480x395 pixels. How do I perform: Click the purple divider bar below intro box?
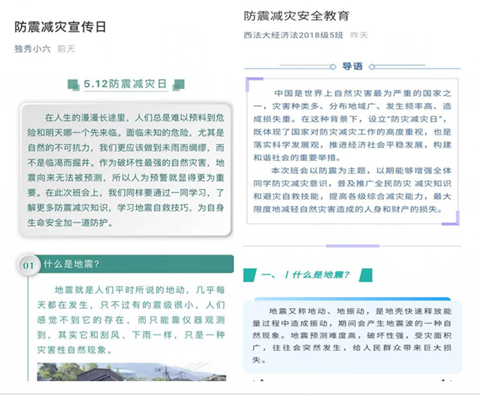[352, 246]
